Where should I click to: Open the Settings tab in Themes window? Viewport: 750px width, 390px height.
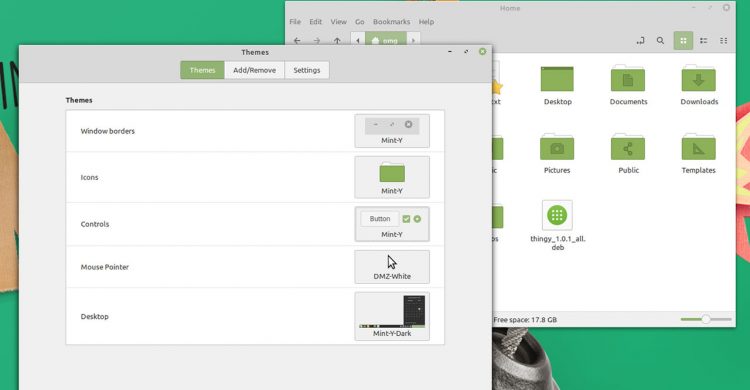point(307,70)
